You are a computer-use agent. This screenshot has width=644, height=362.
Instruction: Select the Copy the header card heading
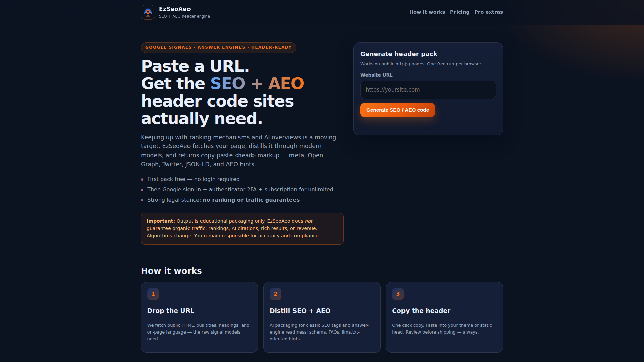pos(421,311)
